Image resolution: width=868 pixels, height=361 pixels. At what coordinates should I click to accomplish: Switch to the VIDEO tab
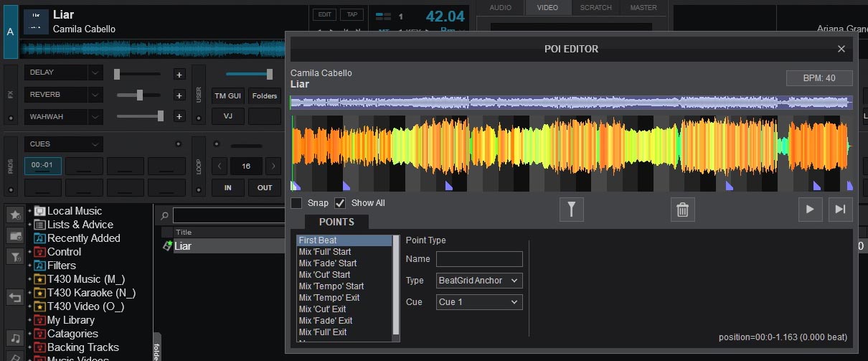[547, 8]
